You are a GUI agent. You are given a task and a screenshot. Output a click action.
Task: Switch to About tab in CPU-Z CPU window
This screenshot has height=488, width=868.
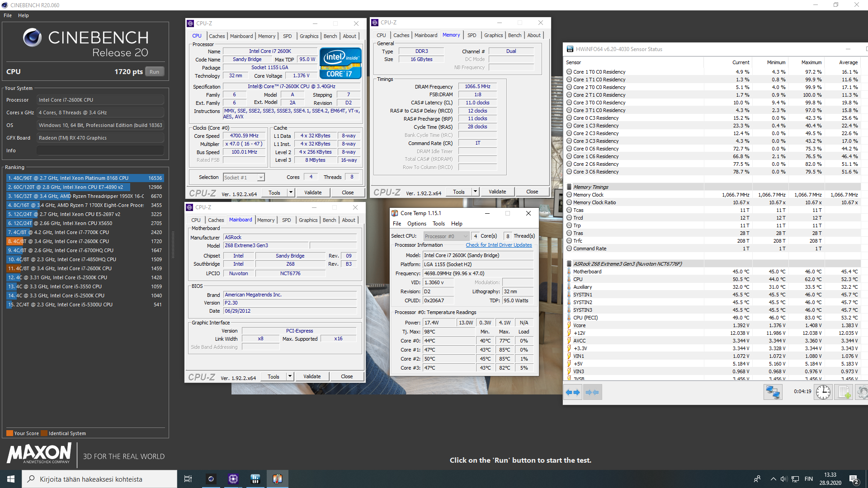pyautogui.click(x=349, y=36)
